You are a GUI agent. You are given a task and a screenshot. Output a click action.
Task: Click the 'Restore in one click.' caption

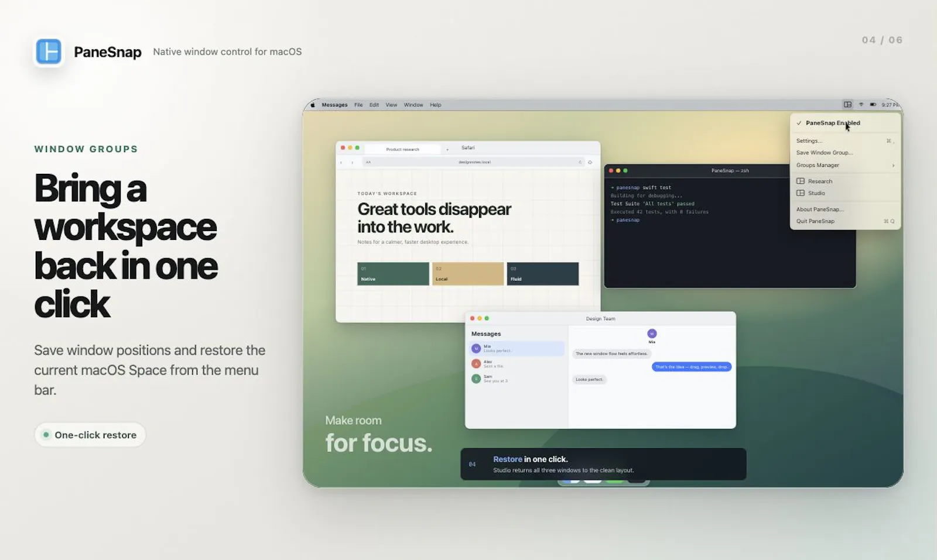[x=530, y=459]
